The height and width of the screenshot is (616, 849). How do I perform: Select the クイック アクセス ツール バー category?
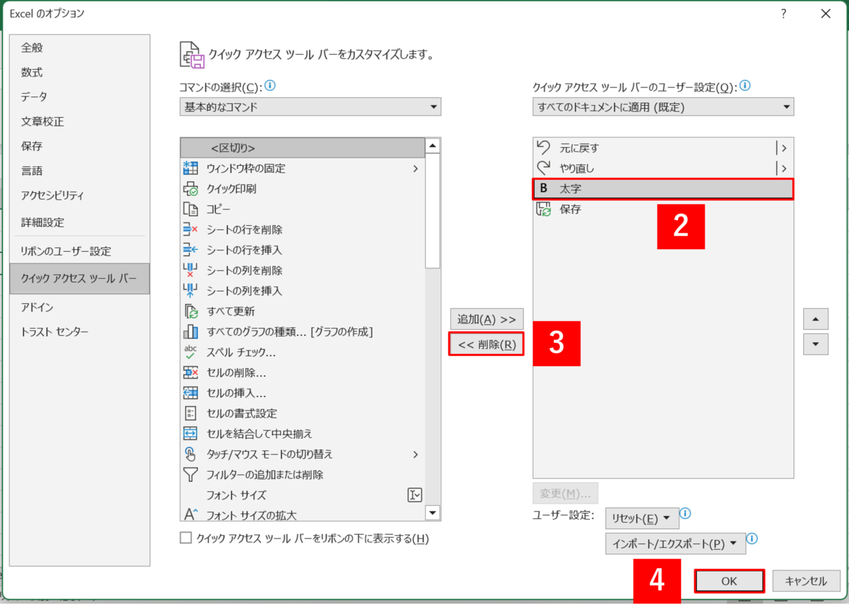(79, 279)
